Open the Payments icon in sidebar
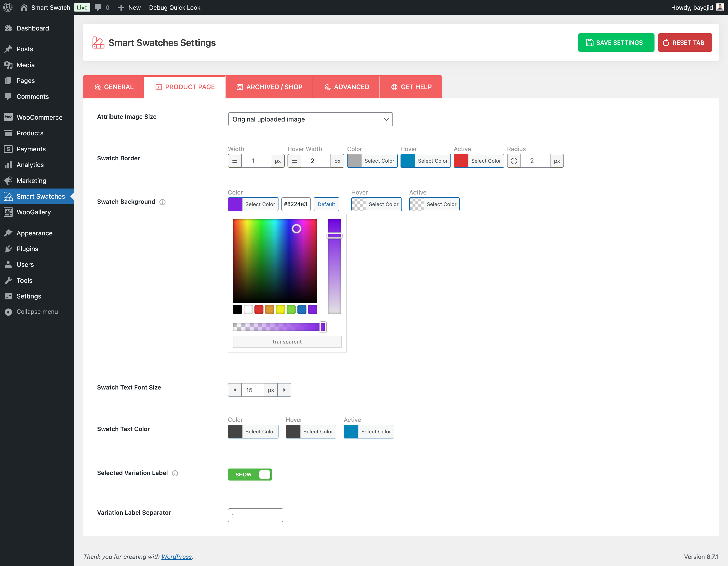Viewport: 728px width, 566px height. (x=8, y=149)
